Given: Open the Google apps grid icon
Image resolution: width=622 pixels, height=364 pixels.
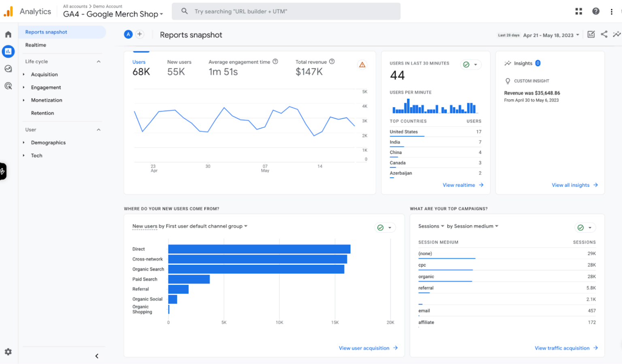Looking at the screenshot, I should 578,11.
